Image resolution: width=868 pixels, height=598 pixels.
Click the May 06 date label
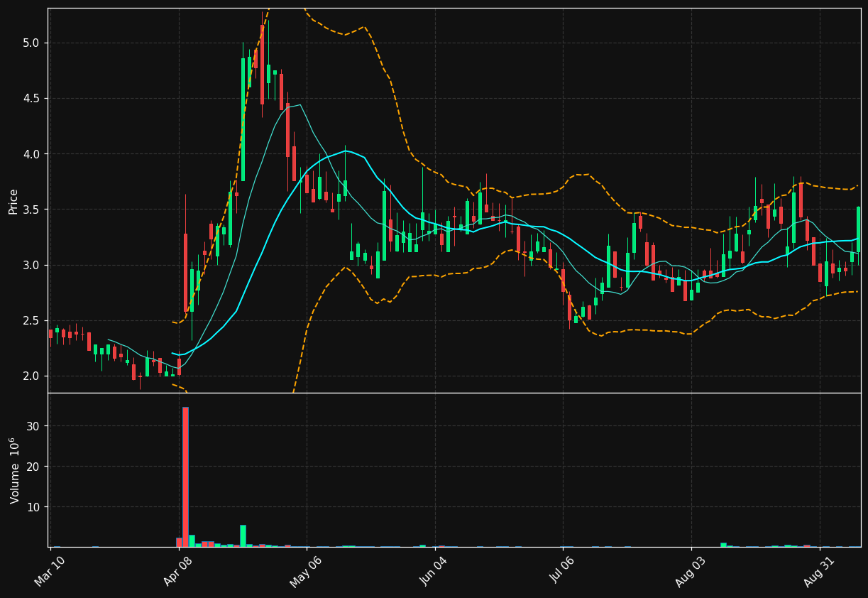click(x=306, y=571)
